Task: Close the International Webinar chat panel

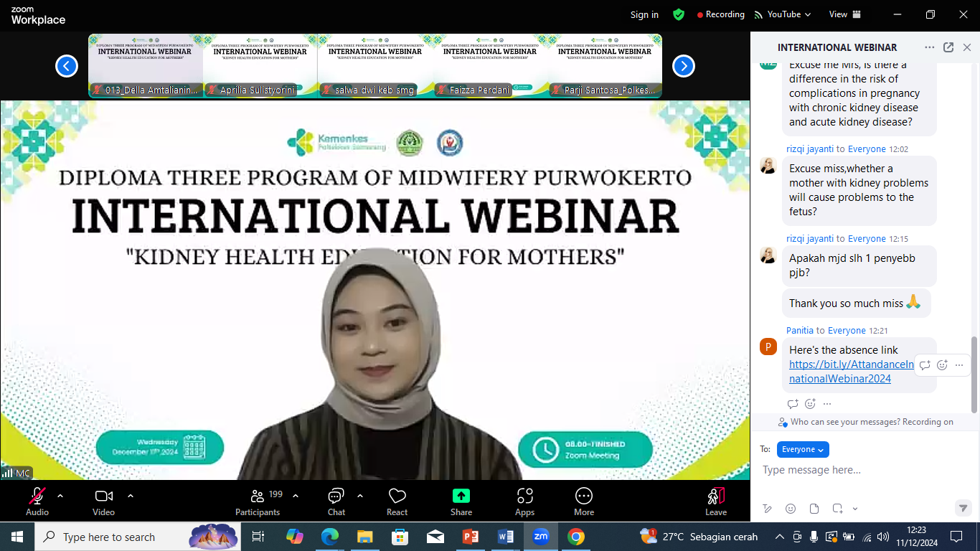Action: tap(967, 47)
